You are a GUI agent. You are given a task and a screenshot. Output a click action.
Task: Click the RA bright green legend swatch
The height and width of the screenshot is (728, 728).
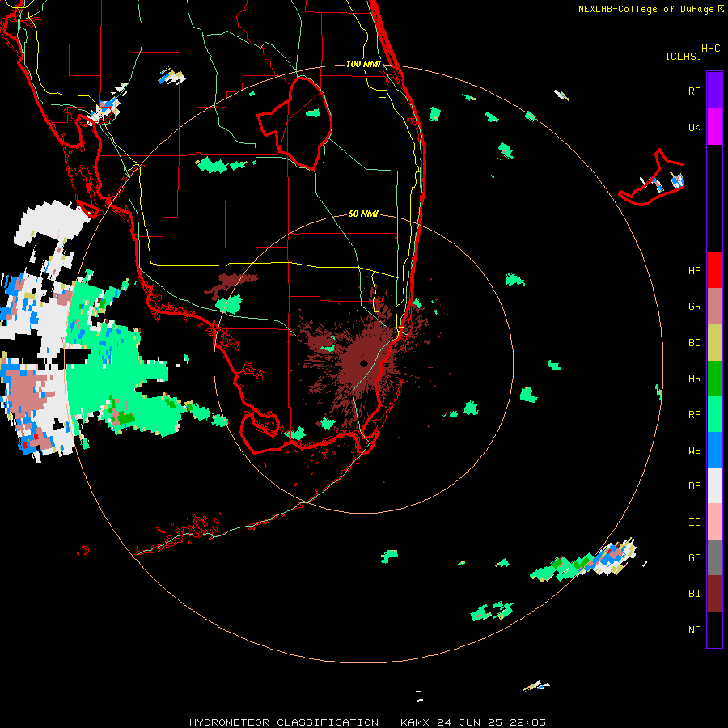tap(714, 414)
